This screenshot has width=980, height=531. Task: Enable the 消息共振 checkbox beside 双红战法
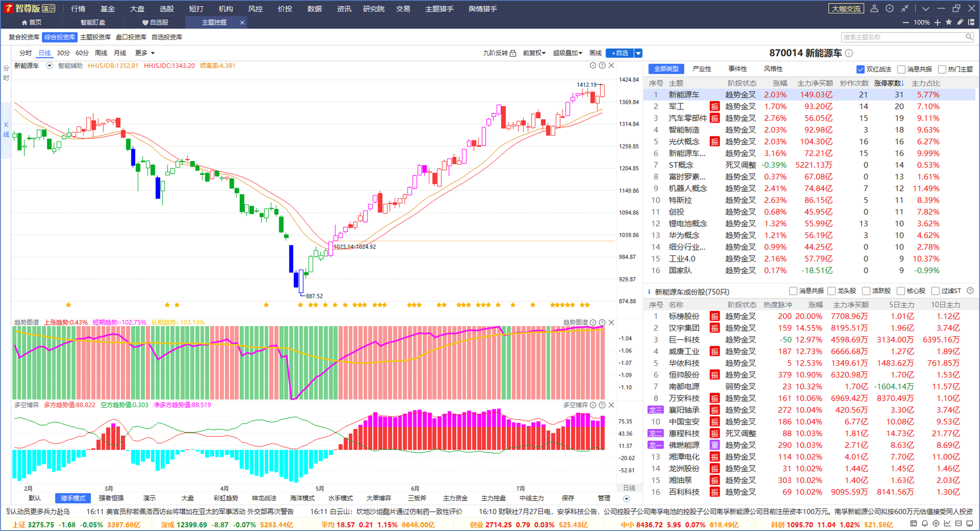901,69
